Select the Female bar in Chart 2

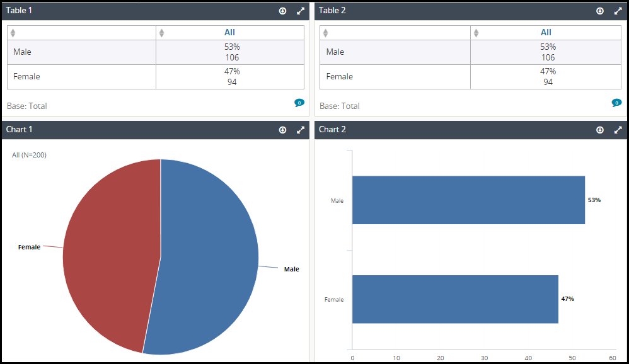(x=455, y=299)
